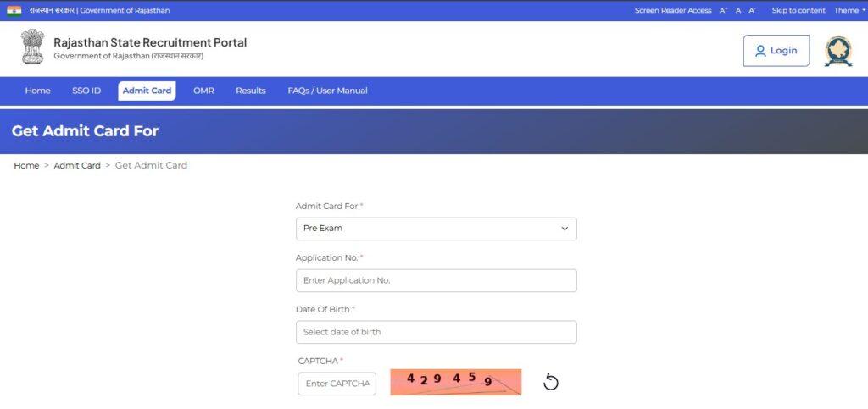The height and width of the screenshot is (409, 868).
Task: Decrease font size with A-
Action: click(753, 10)
